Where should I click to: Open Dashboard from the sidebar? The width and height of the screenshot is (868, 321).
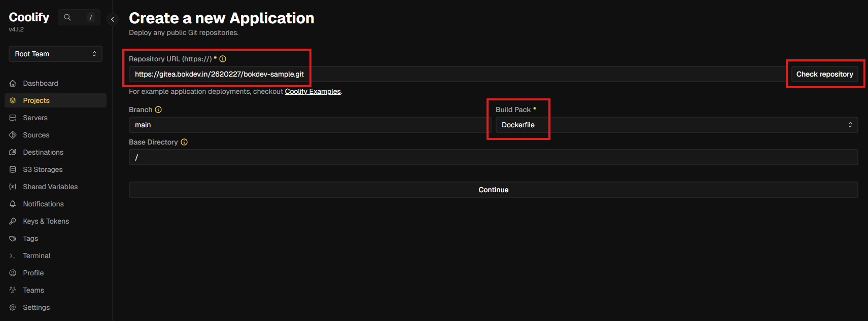tap(55, 83)
